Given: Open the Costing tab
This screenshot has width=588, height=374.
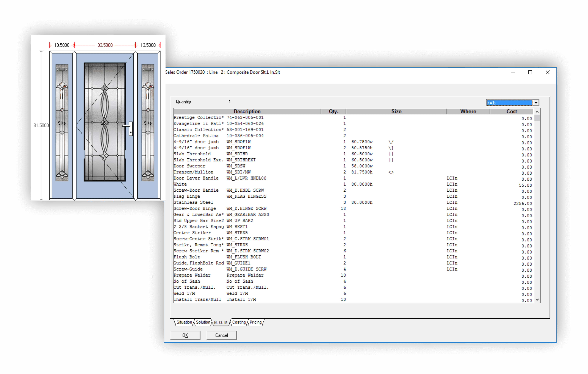Looking at the screenshot, I should (x=239, y=322).
